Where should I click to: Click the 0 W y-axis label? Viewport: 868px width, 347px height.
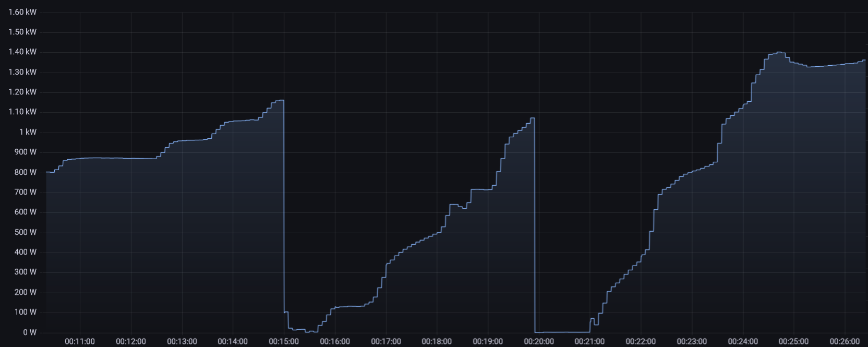(30, 332)
